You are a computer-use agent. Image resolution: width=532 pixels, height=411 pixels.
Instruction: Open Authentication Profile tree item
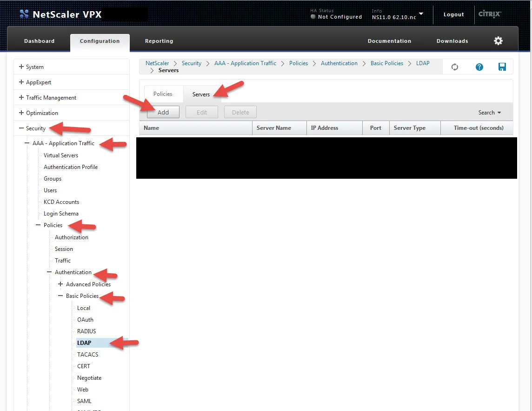71,167
